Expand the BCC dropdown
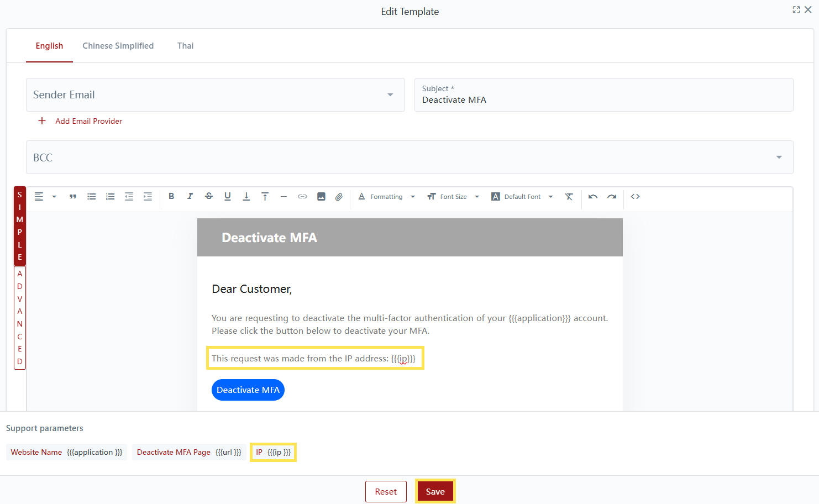 410,158
